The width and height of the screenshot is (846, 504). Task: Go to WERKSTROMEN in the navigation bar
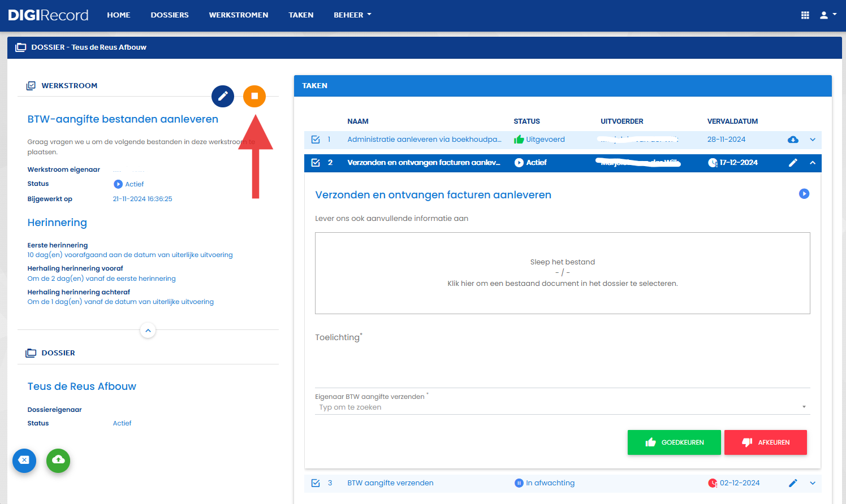[239, 15]
